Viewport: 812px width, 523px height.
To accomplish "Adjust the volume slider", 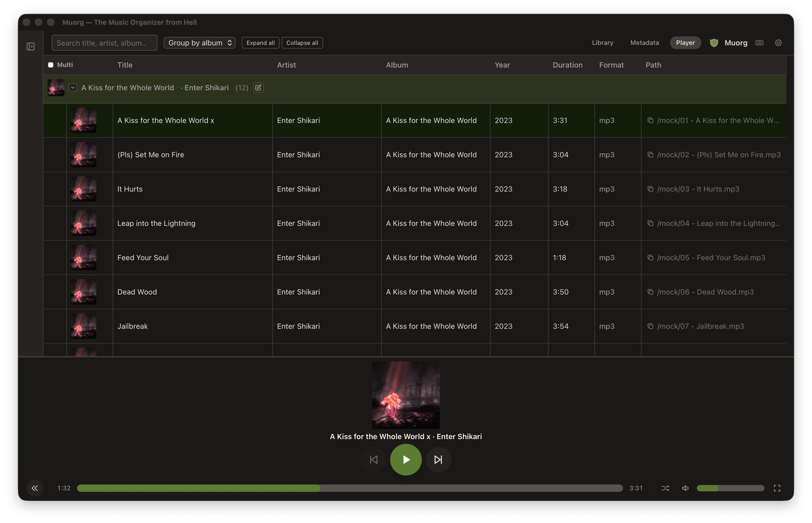I will [730, 488].
